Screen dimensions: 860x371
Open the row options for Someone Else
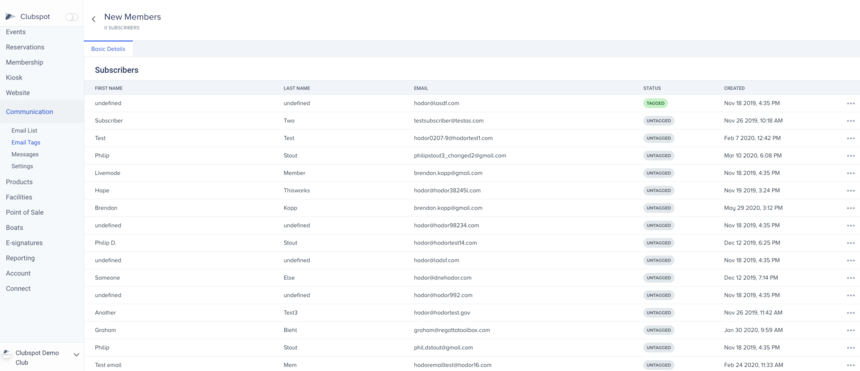click(x=850, y=278)
